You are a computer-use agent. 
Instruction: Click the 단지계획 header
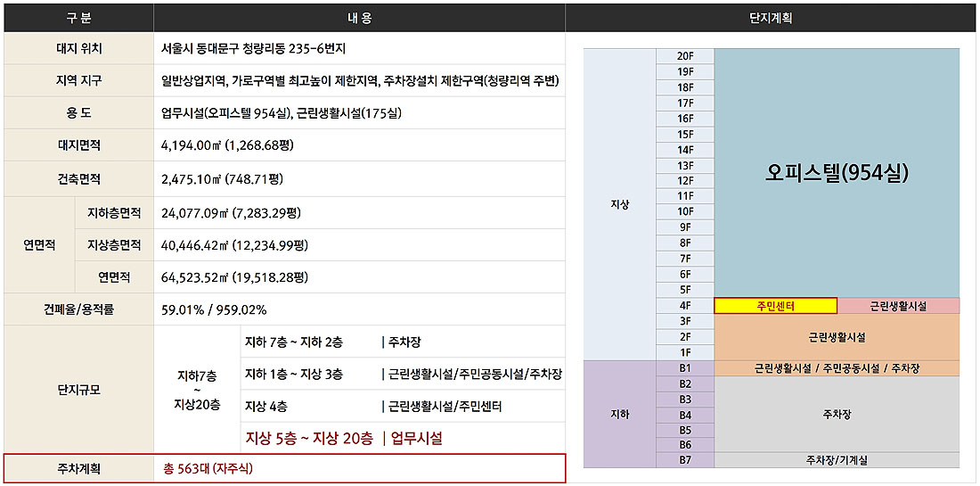click(x=771, y=18)
